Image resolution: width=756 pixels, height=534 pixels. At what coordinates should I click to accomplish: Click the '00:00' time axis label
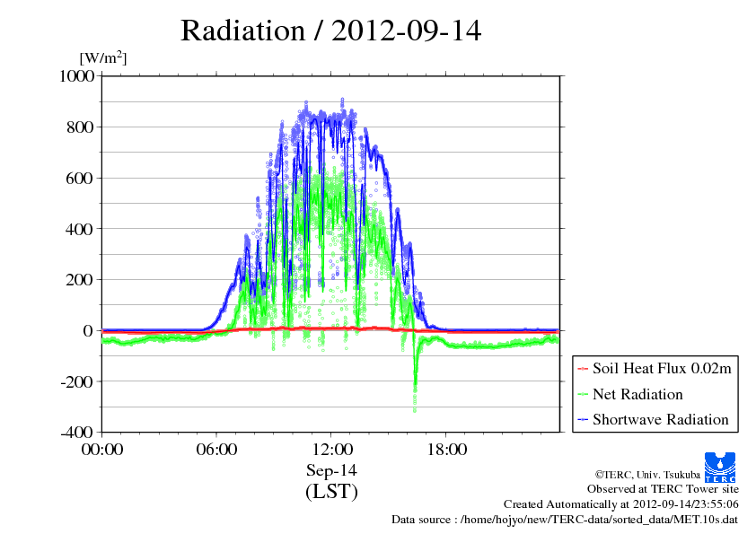pyautogui.click(x=102, y=450)
